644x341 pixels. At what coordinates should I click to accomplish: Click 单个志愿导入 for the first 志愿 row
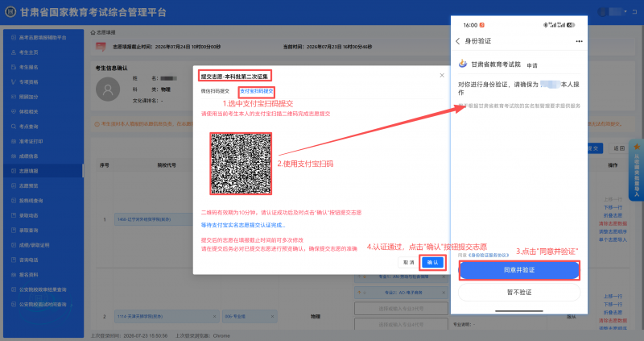coord(613,239)
